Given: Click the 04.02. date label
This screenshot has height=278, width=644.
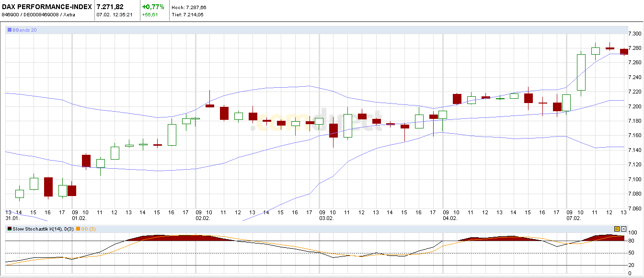Looking at the screenshot, I should coord(450,218).
